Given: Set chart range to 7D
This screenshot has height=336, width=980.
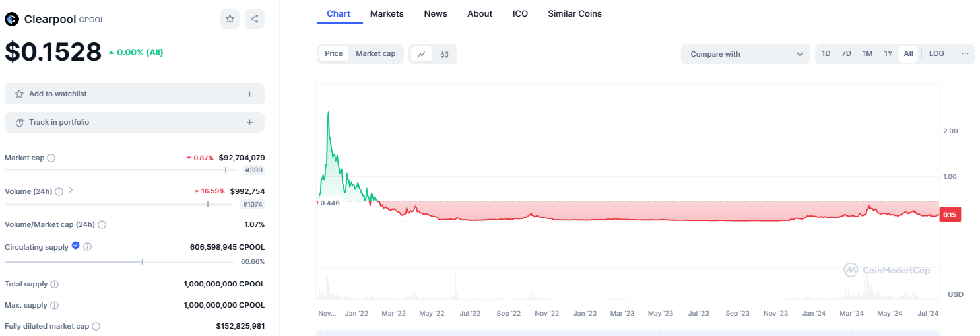Looking at the screenshot, I should click(x=846, y=54).
